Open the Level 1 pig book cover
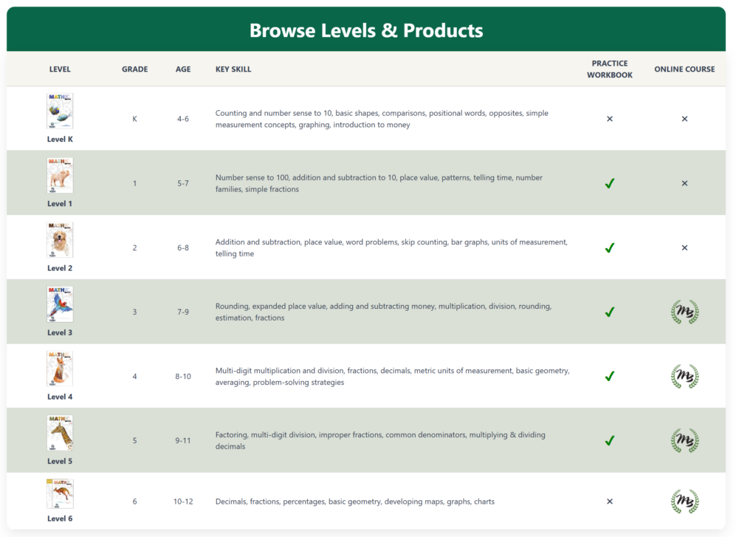 [x=60, y=175]
